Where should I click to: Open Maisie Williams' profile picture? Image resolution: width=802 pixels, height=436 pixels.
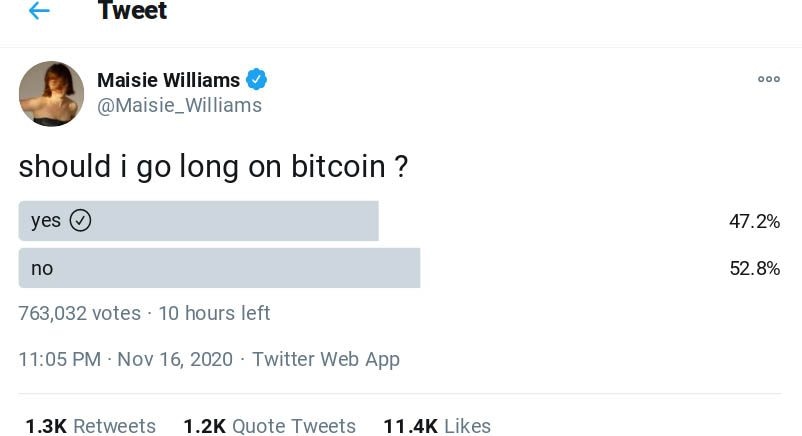click(x=51, y=94)
